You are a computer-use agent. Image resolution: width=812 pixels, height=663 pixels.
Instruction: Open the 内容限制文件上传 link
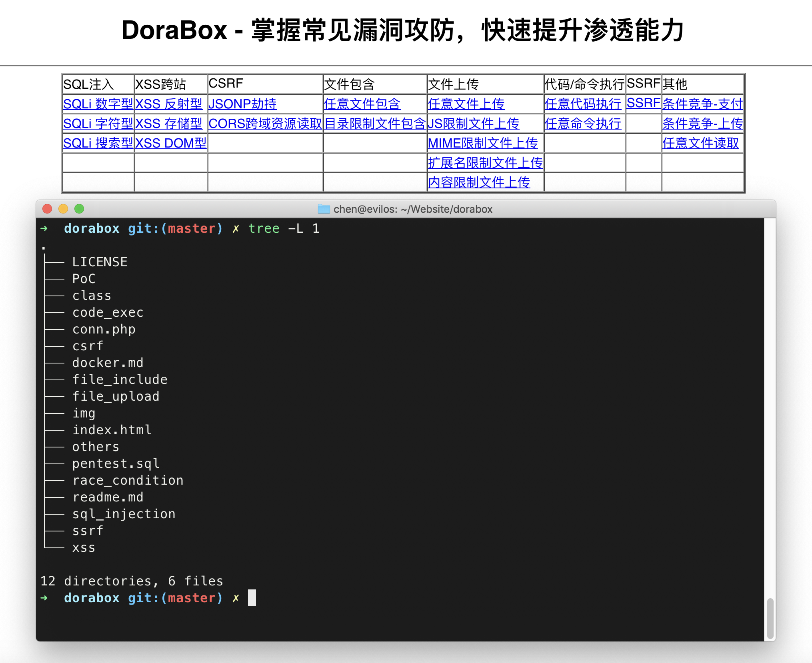(479, 182)
